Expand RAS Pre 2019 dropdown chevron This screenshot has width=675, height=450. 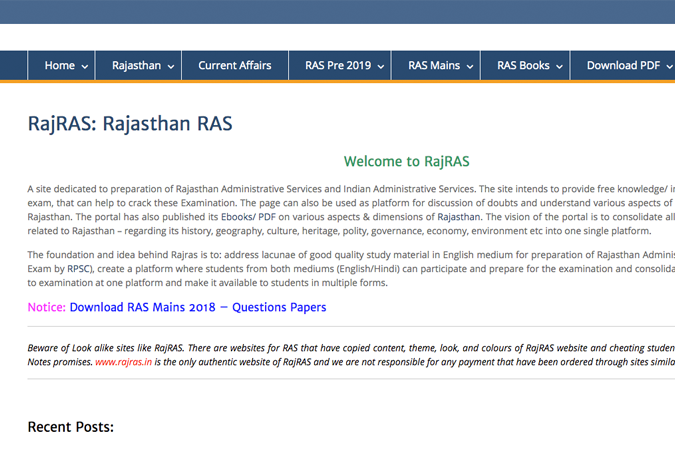click(380, 67)
